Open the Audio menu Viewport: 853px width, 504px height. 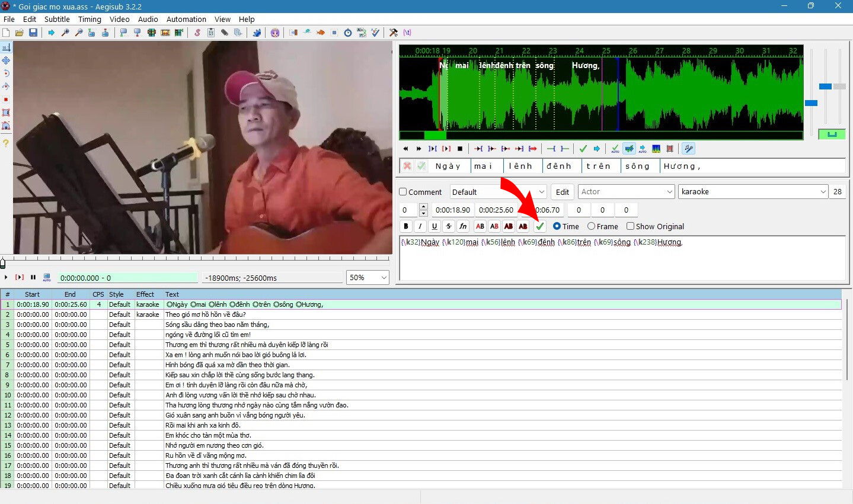click(x=148, y=19)
